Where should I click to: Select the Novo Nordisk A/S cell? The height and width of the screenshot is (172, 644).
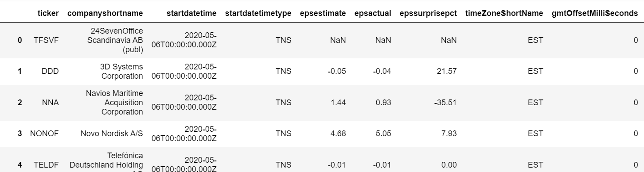[x=112, y=134]
